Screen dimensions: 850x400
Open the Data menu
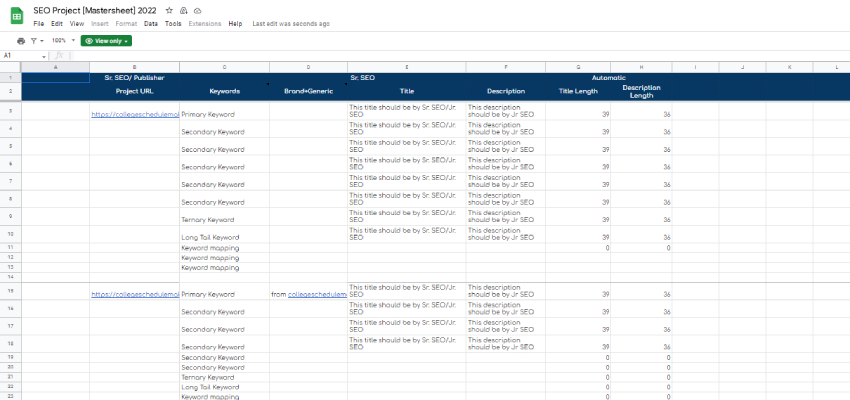150,23
